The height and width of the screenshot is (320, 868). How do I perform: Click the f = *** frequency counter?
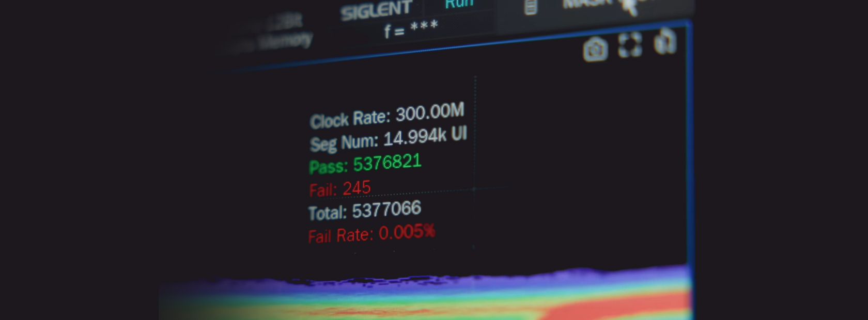[411, 29]
